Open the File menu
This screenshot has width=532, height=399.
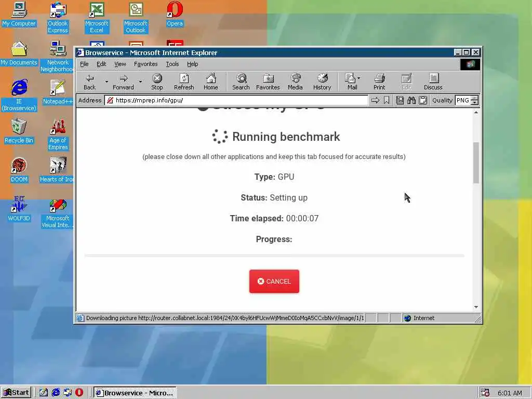click(x=84, y=64)
